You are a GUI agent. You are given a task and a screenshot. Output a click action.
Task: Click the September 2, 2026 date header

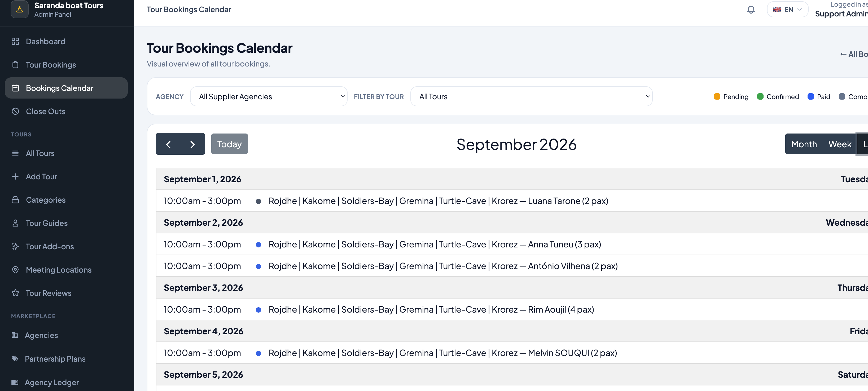pos(203,223)
